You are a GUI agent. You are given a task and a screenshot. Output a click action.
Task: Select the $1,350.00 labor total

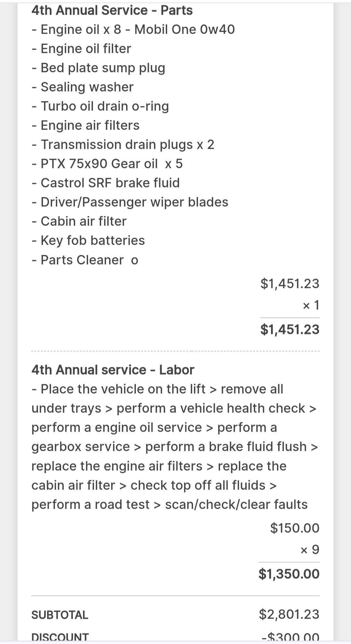coord(289,574)
